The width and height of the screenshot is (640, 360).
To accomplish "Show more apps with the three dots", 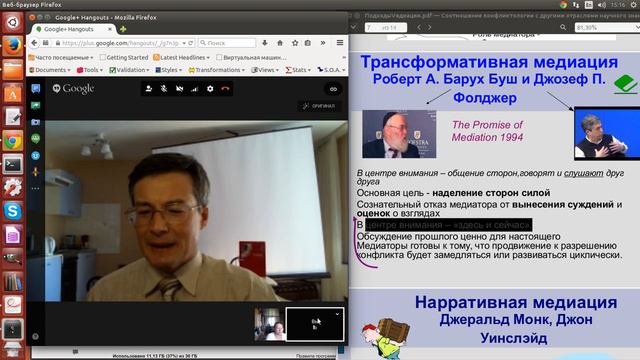I will pyautogui.click(x=36, y=189).
